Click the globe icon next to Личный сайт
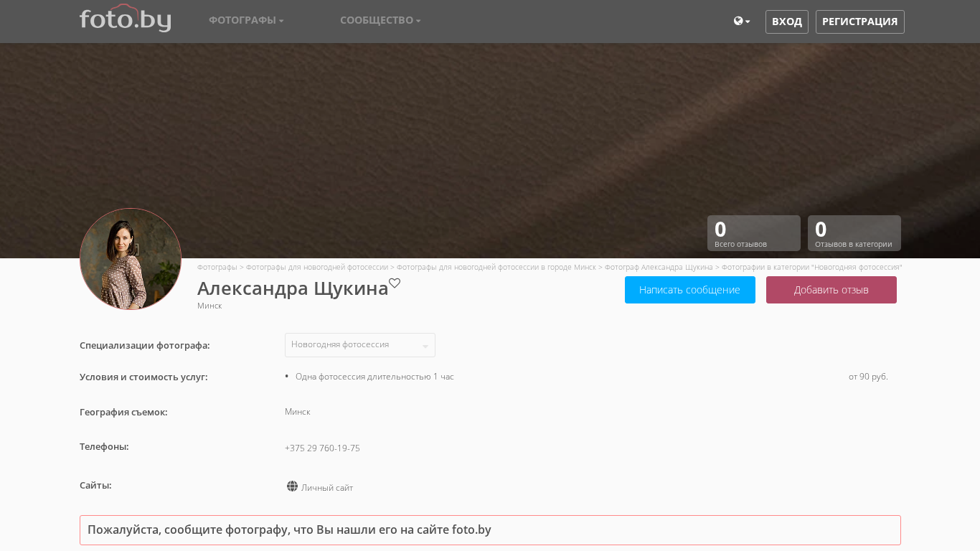This screenshot has width=980, height=551. pyautogui.click(x=292, y=486)
